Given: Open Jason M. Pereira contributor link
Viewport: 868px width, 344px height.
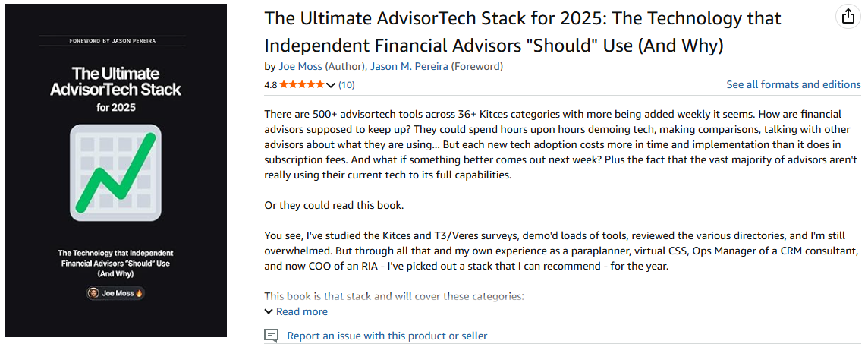Looking at the screenshot, I should click(x=409, y=67).
